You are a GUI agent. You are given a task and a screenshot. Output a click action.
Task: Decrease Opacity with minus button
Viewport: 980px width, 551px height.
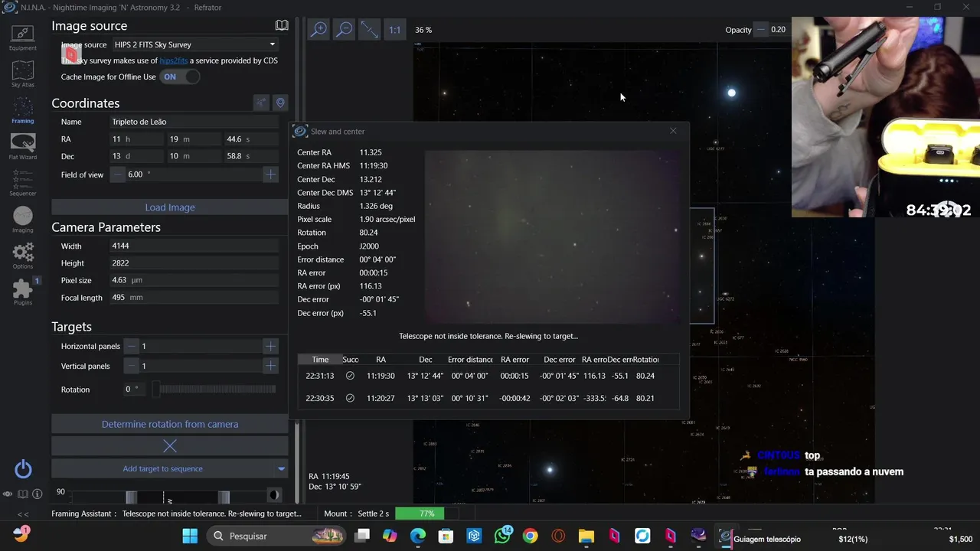tap(760, 30)
